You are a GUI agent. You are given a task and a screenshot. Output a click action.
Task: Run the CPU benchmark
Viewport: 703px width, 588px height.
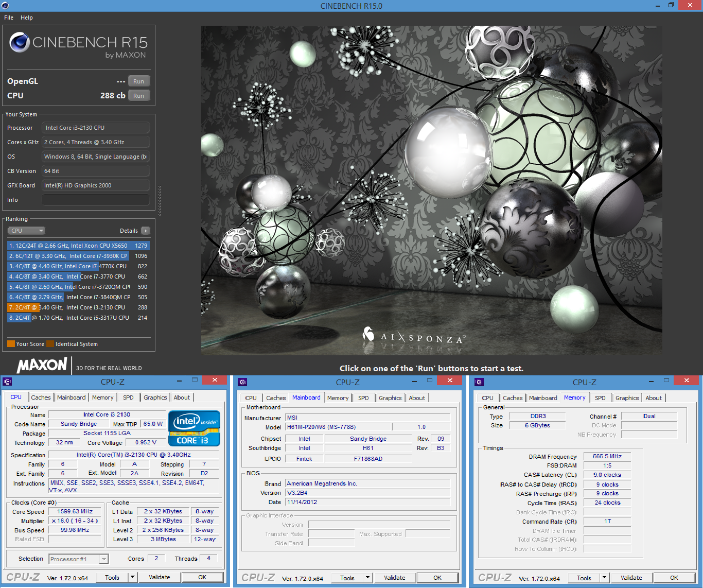coord(139,96)
